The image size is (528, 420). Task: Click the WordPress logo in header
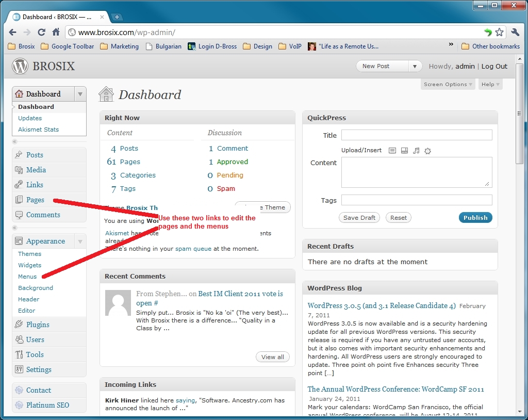(20, 66)
